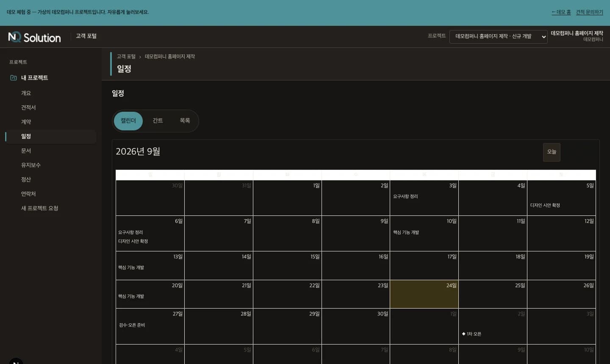Viewport: 610px width, 364px height.
Task: Select the 15일 calendar cell
Action: [287, 265]
